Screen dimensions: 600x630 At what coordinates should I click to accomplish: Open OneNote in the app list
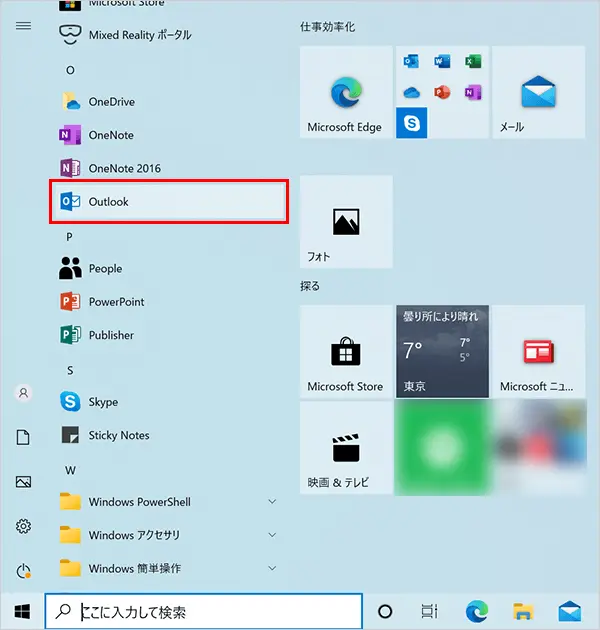coord(169,135)
